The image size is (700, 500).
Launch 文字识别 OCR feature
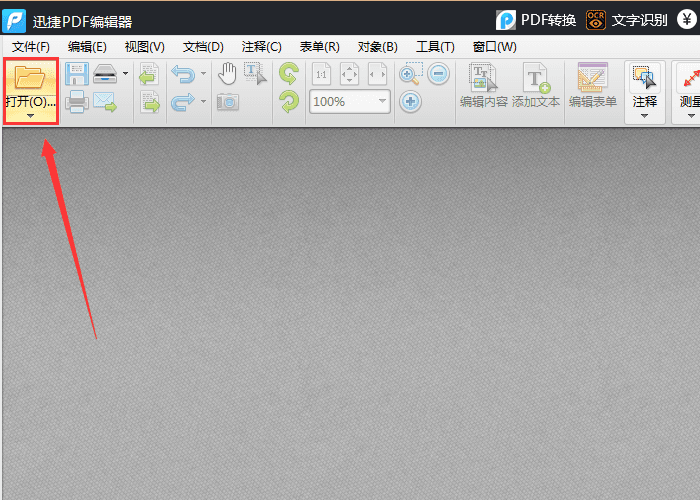point(627,20)
